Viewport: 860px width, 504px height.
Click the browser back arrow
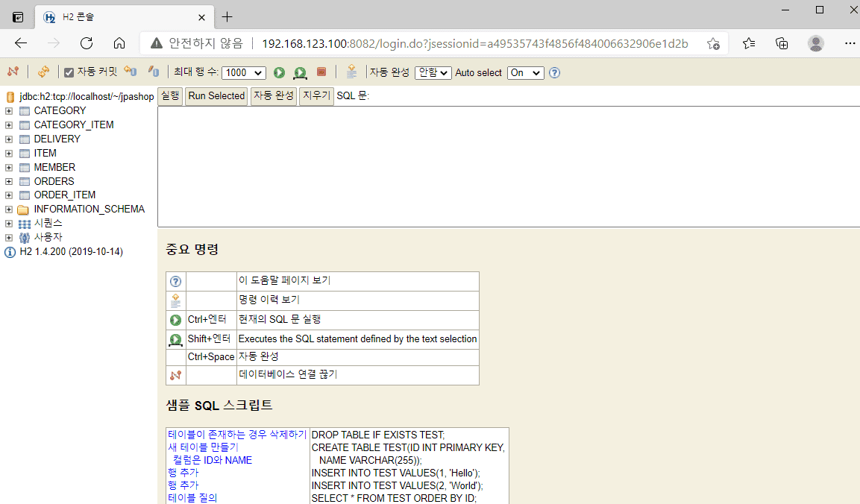21,43
